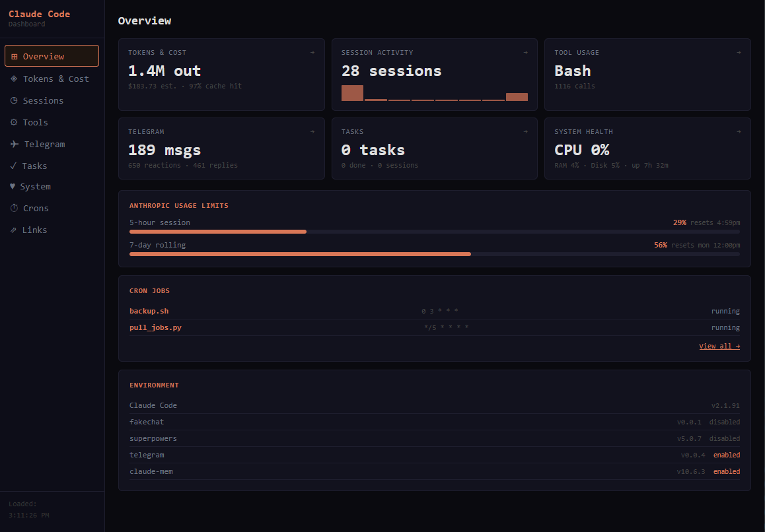765x532 pixels.
Task: Open the Telegram section
Action: point(52,144)
